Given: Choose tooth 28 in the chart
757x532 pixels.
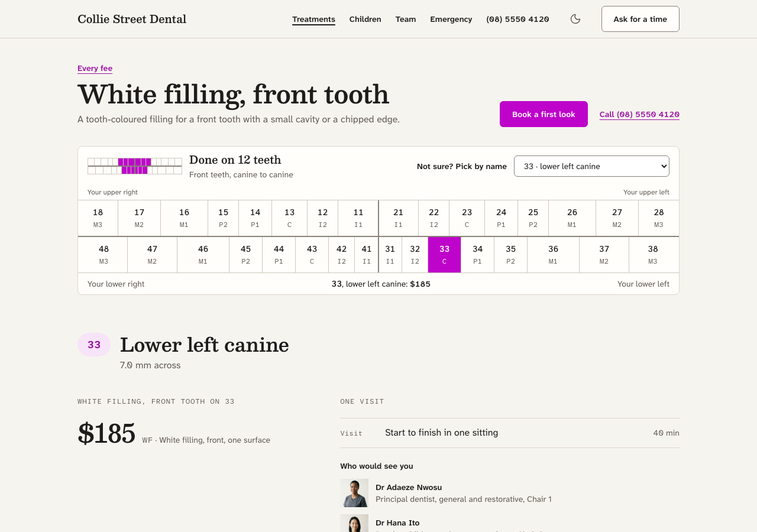Looking at the screenshot, I should click(659, 218).
